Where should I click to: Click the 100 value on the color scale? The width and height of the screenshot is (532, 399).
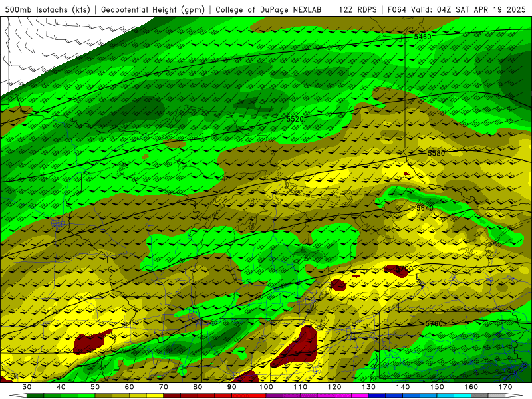[266, 387]
